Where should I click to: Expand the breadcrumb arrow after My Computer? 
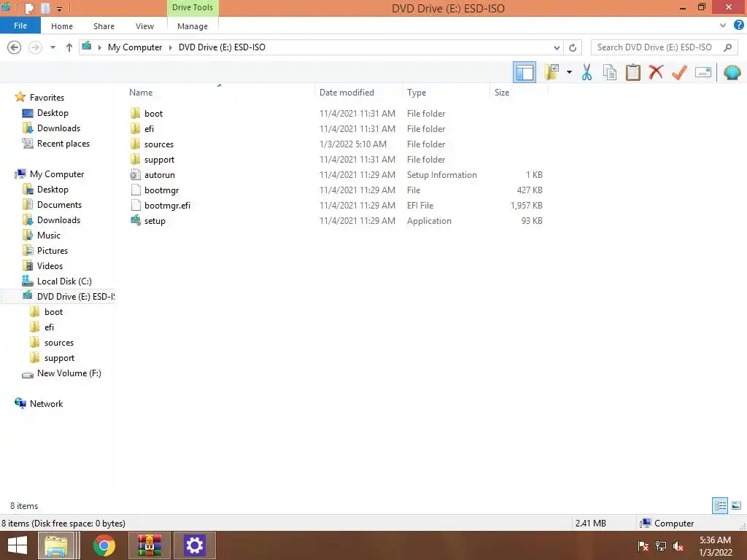click(170, 47)
